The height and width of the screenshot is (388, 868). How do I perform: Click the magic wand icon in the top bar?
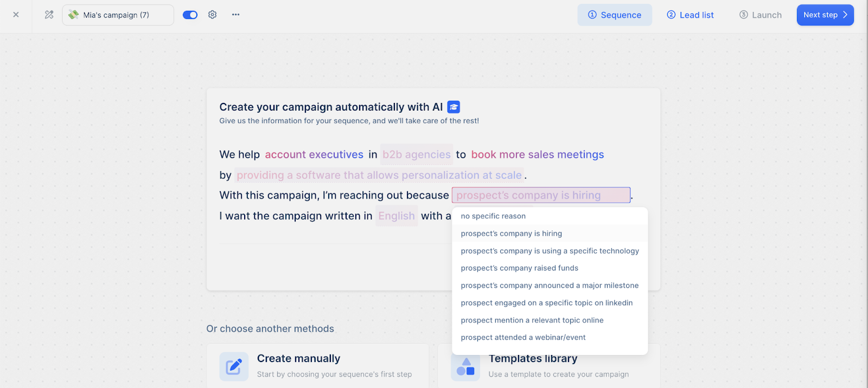coord(49,15)
